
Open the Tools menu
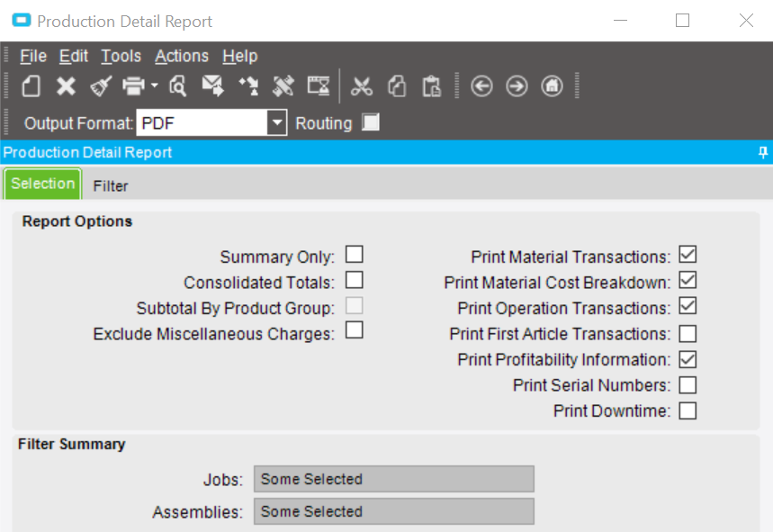121,56
